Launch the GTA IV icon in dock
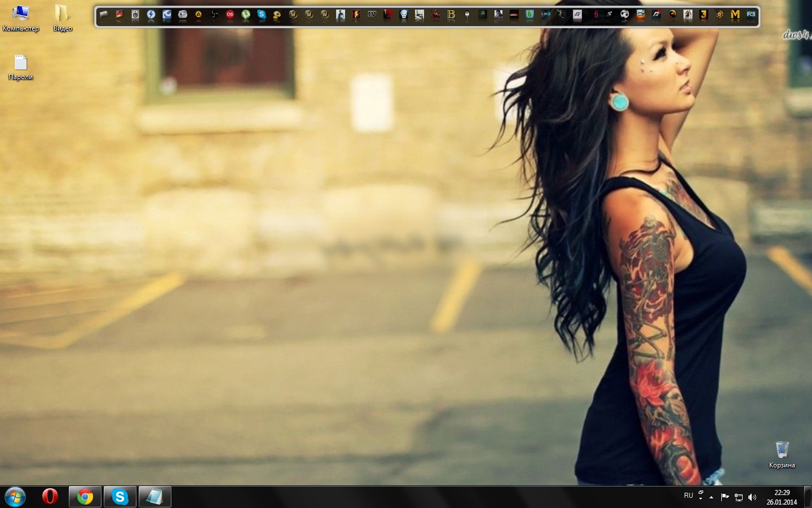The width and height of the screenshot is (812, 508). coord(372,15)
